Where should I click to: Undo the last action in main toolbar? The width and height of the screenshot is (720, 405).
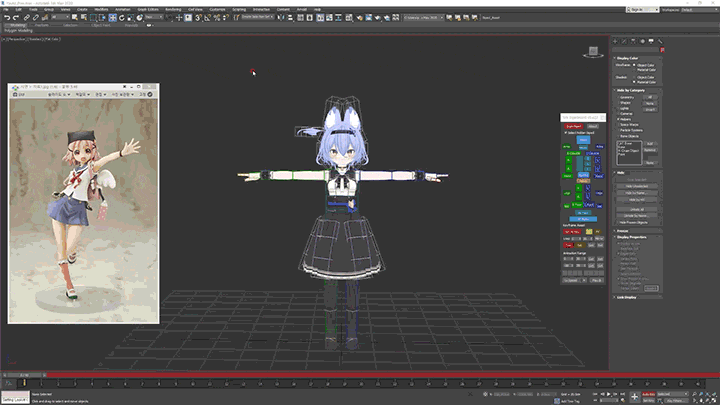(7, 17)
